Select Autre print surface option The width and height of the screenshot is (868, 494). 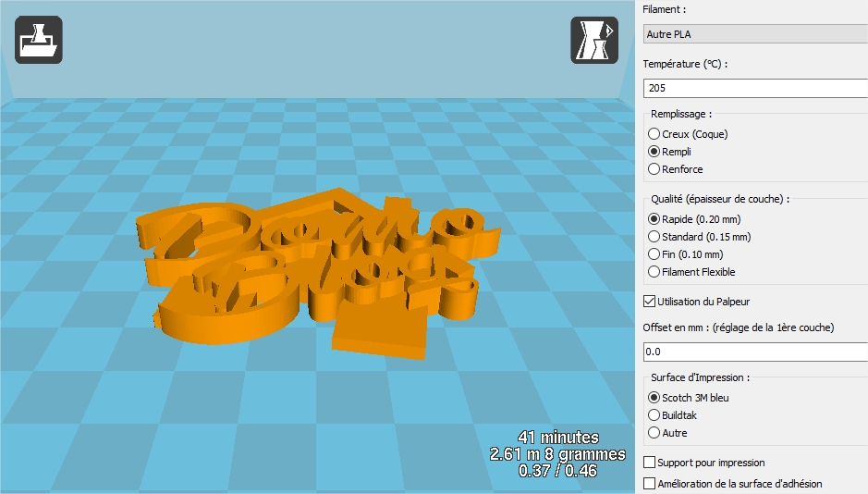click(654, 433)
